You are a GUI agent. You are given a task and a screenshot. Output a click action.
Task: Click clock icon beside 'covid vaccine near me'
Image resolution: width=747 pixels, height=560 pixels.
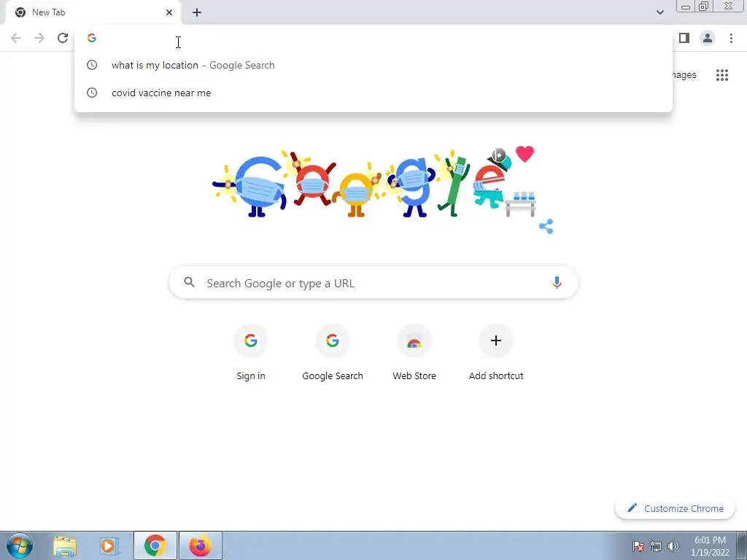tap(92, 93)
